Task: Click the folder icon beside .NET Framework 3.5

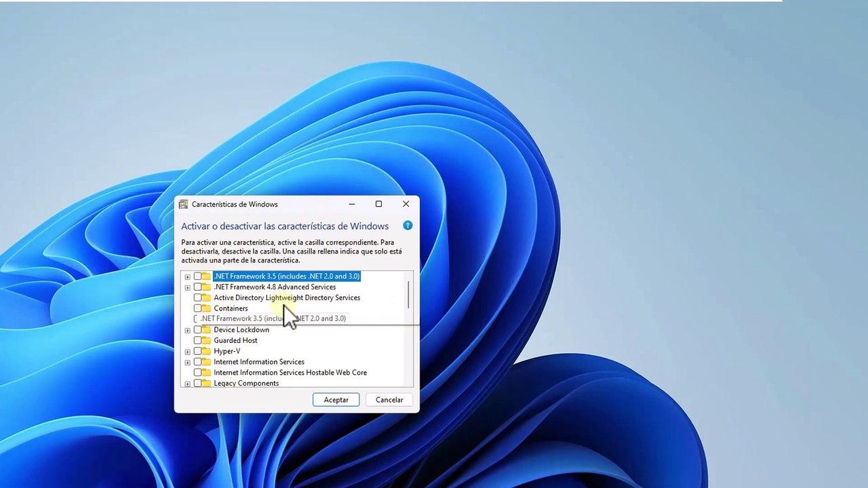Action: [x=206, y=277]
